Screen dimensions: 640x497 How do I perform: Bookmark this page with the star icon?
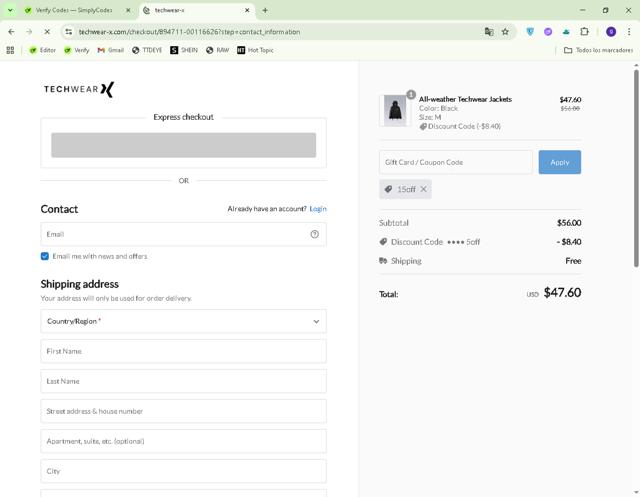(505, 31)
